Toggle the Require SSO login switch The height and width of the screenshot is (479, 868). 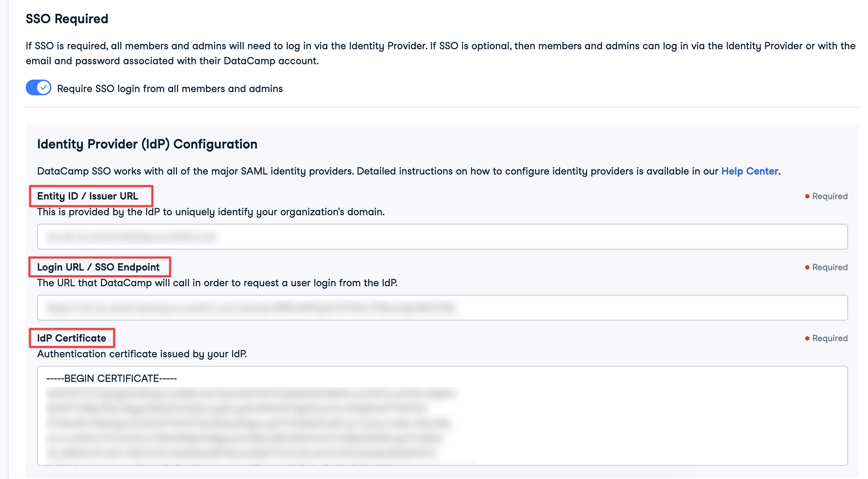[x=39, y=88]
